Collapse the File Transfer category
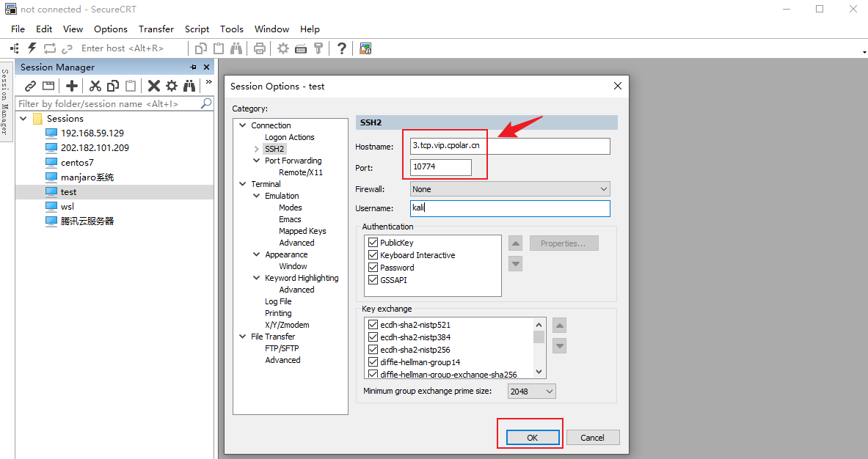 242,337
